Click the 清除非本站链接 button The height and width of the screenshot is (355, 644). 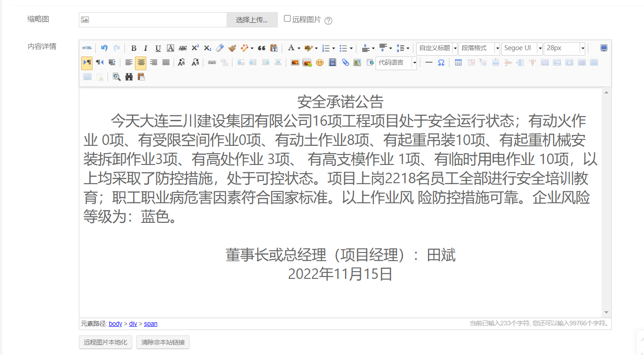point(163,342)
